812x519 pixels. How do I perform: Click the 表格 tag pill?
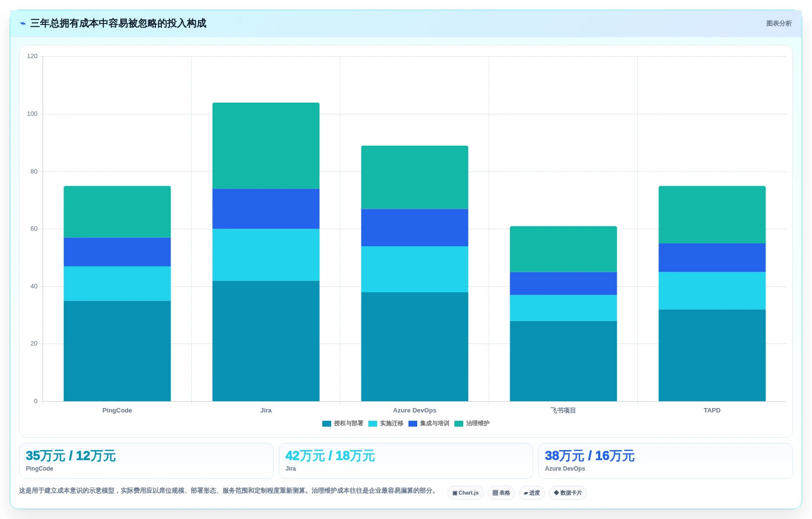501,493
